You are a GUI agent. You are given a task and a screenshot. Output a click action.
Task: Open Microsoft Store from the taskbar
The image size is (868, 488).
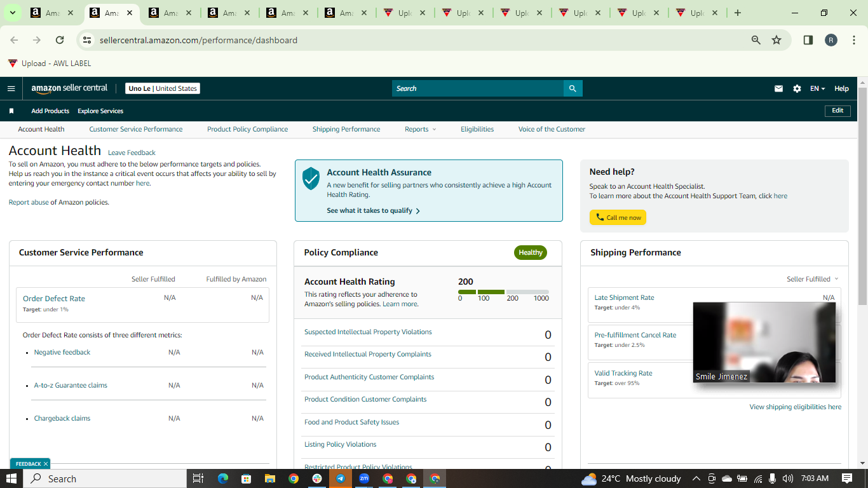(246, 478)
